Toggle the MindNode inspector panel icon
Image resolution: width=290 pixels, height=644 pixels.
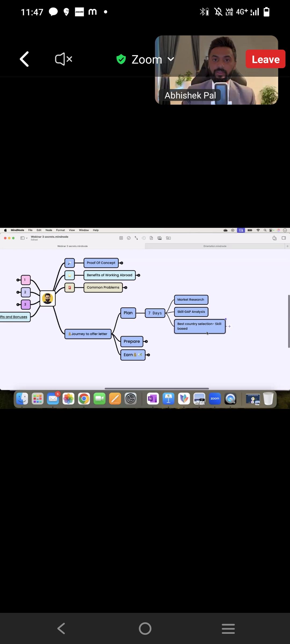(284, 238)
